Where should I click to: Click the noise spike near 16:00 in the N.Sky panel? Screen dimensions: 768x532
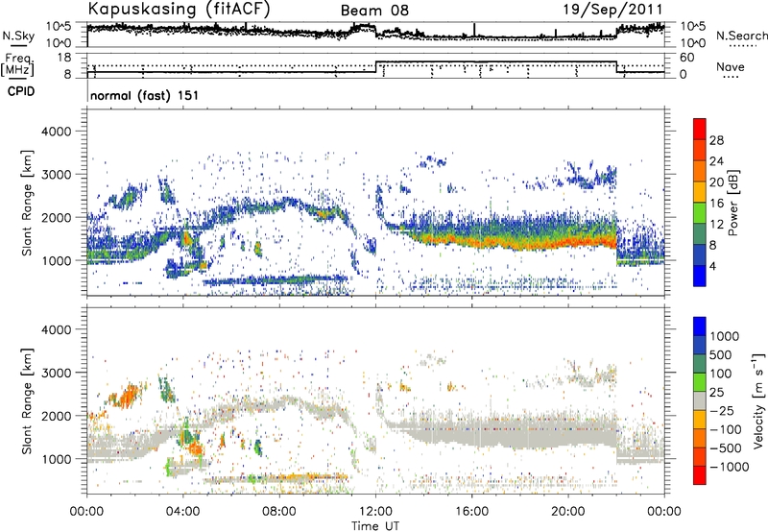[x=474, y=30]
